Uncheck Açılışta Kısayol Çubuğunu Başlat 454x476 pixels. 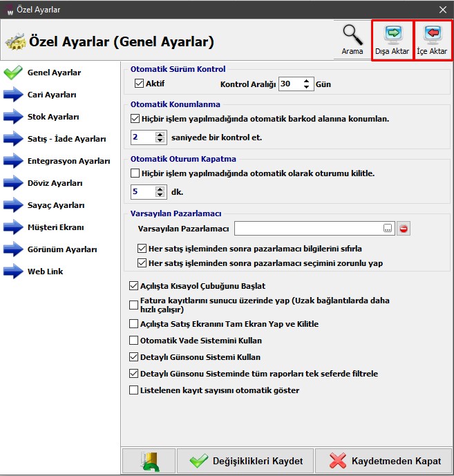(133, 285)
